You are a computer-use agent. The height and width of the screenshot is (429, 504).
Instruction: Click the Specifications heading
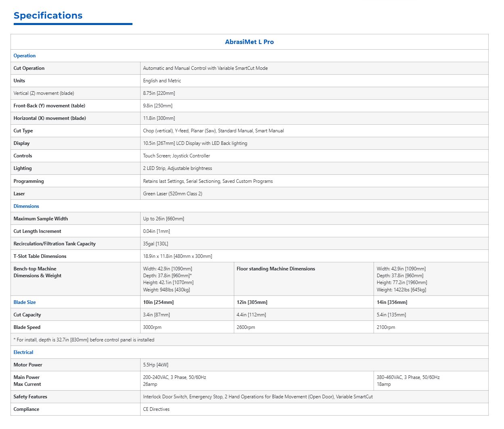coord(48,15)
